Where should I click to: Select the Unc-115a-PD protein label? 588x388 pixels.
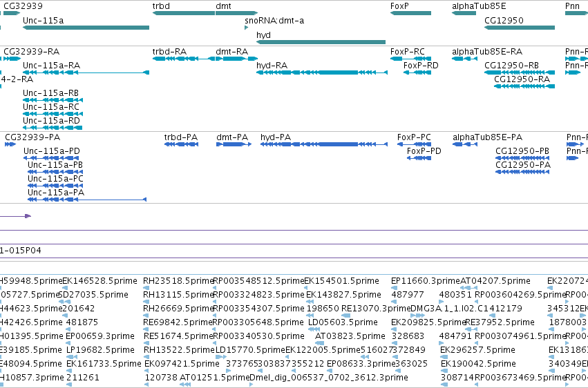point(52,151)
